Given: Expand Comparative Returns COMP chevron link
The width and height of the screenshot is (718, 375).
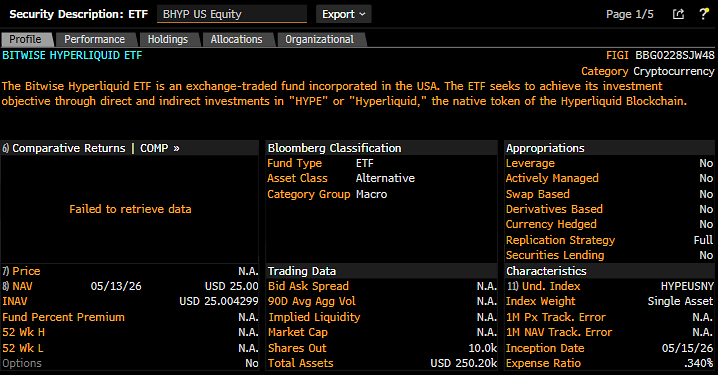Looking at the screenshot, I should pyautogui.click(x=176, y=148).
